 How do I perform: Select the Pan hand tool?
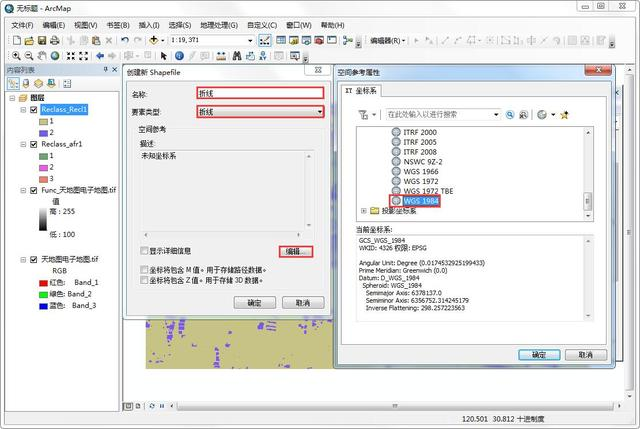click(x=42, y=56)
